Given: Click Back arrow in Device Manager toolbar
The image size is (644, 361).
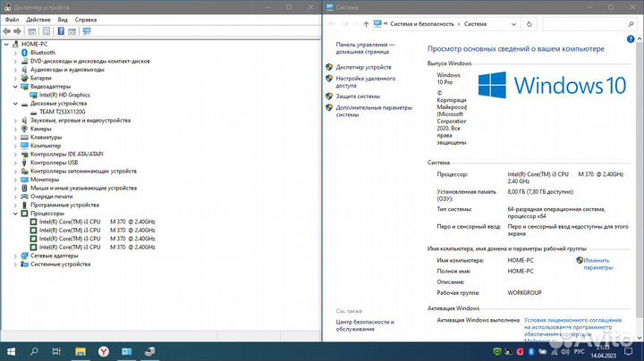Looking at the screenshot, I should 6,31.
